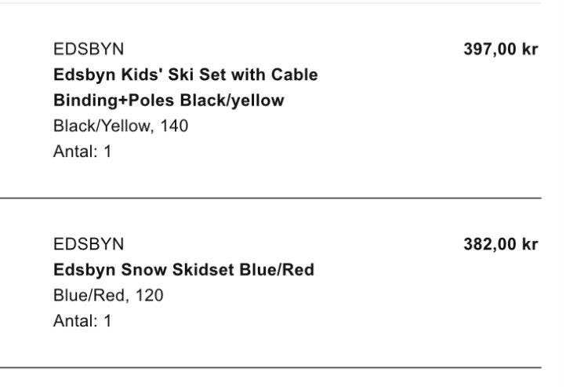Click the "Binding+Poles Black/yellow" title line
The image size is (588, 387).
point(169,100)
